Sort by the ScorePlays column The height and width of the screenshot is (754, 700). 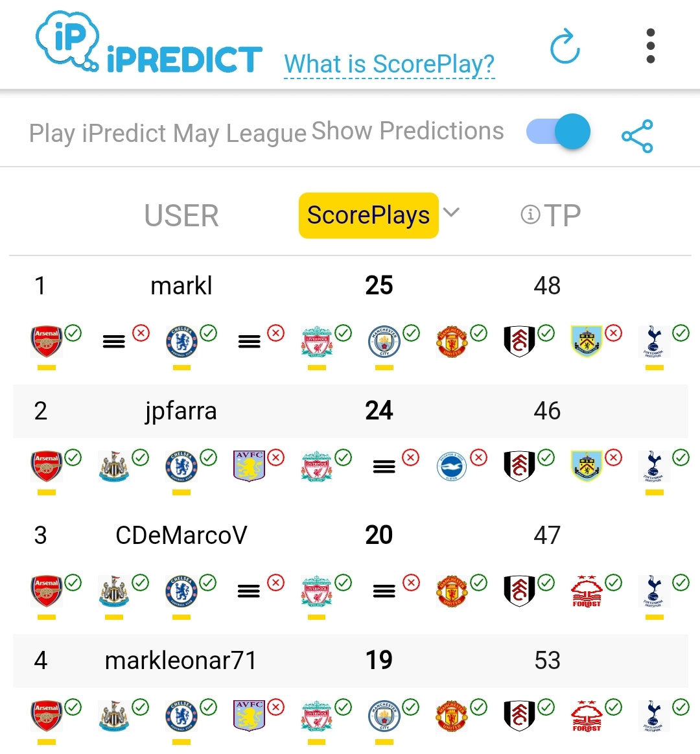click(x=368, y=215)
